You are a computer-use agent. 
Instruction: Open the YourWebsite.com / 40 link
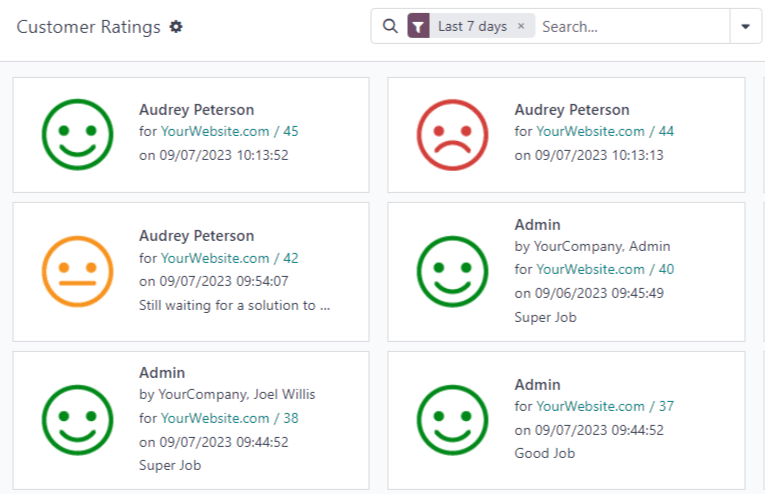[605, 269]
